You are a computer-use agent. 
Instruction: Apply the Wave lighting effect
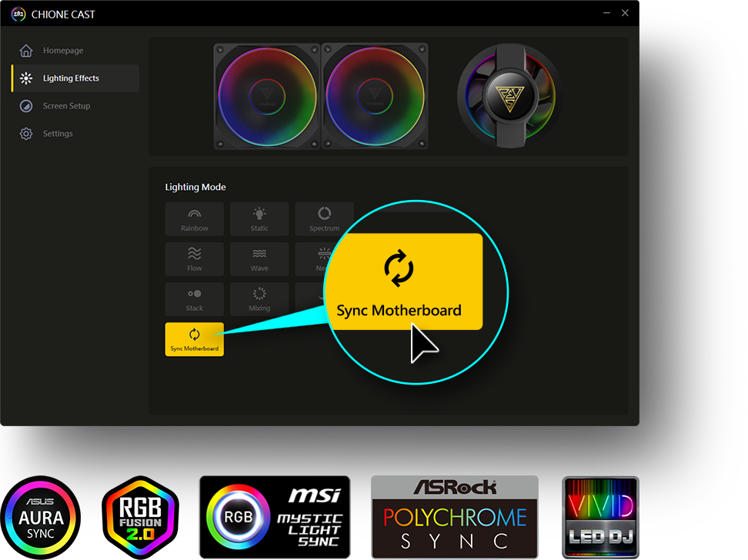[x=259, y=258]
